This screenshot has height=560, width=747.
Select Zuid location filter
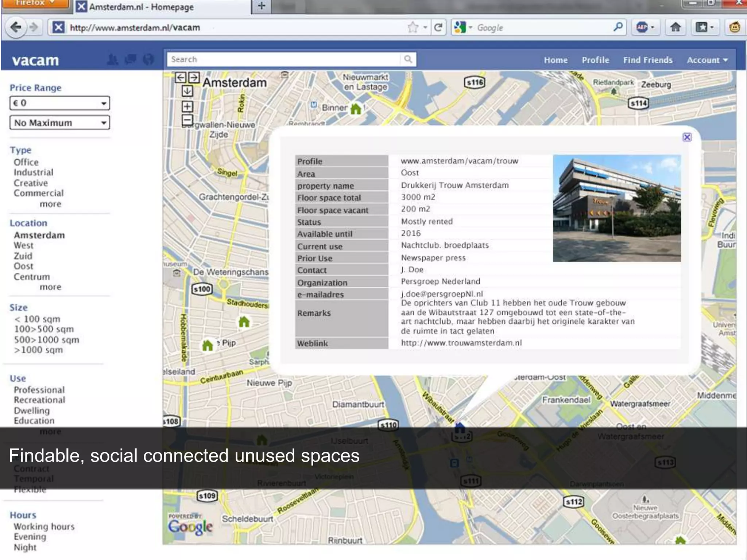click(x=23, y=256)
